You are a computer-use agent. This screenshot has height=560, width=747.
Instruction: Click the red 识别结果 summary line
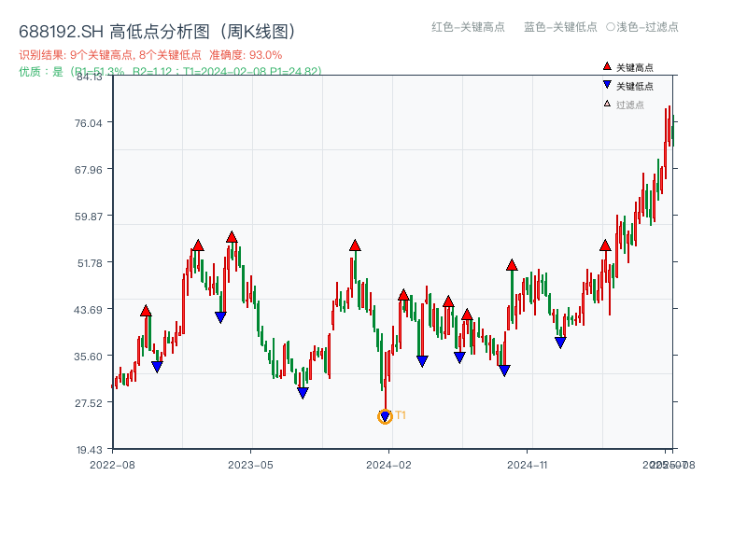[x=150, y=55]
